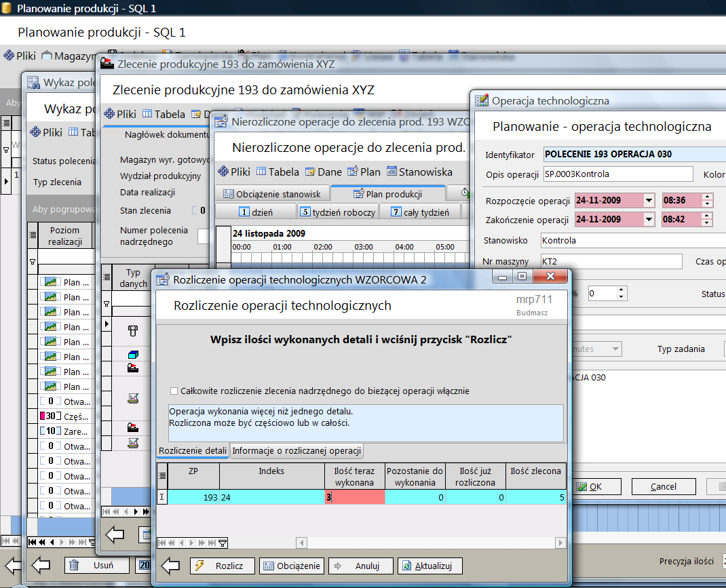Open Plan menu in Nierozliczone operacje window
Image resolution: width=726 pixels, height=588 pixels.
(x=364, y=172)
